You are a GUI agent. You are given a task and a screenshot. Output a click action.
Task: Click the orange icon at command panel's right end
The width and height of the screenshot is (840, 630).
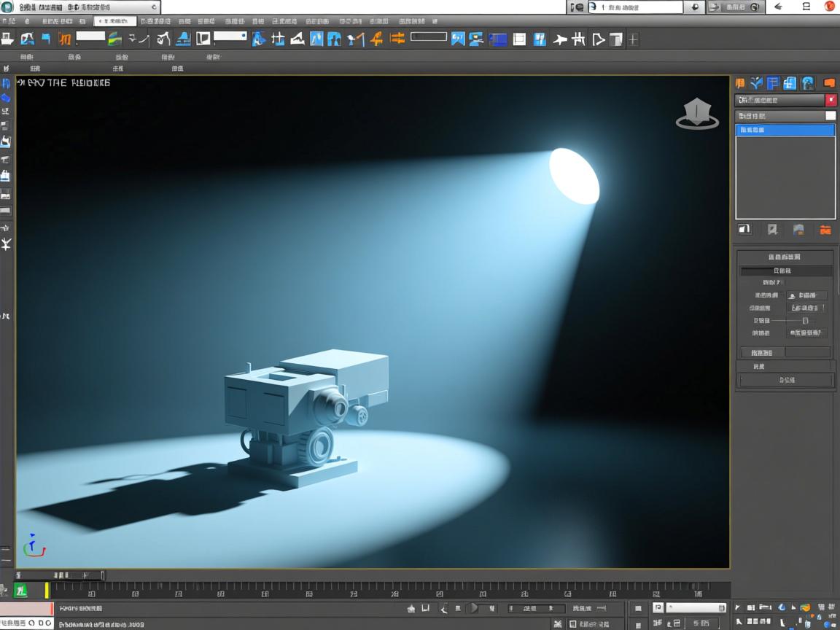click(x=828, y=83)
